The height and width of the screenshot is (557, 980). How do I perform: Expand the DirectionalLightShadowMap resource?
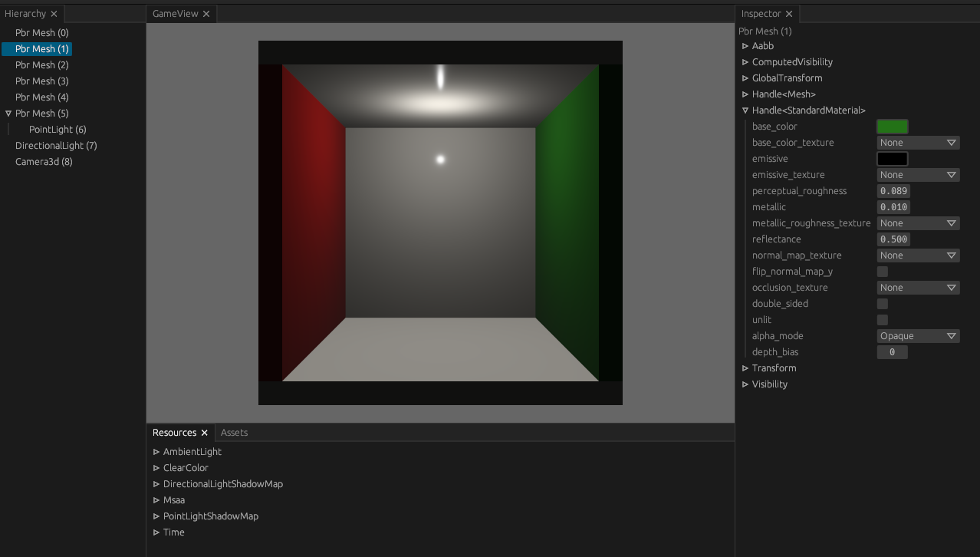click(156, 484)
